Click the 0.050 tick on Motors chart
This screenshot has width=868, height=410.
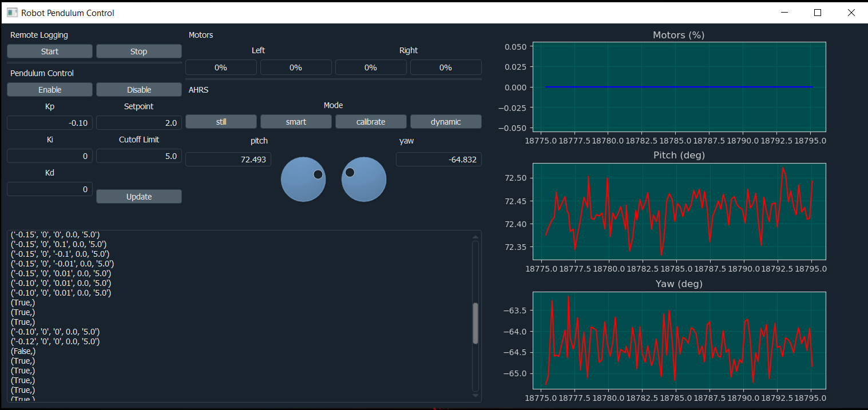pyautogui.click(x=516, y=46)
